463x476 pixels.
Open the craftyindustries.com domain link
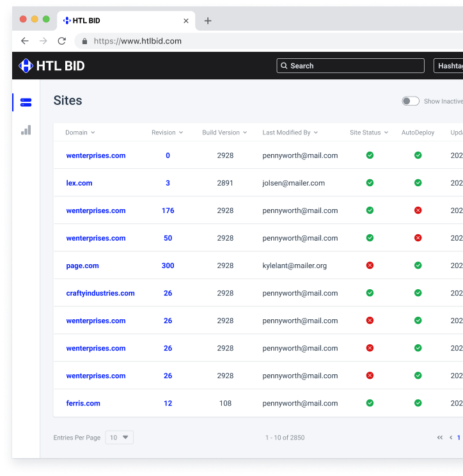point(100,293)
